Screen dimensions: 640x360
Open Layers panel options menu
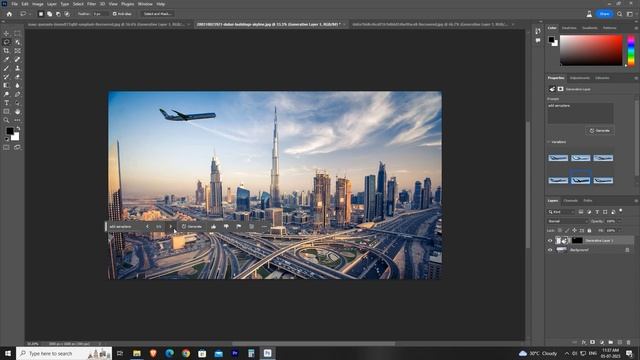click(x=636, y=201)
